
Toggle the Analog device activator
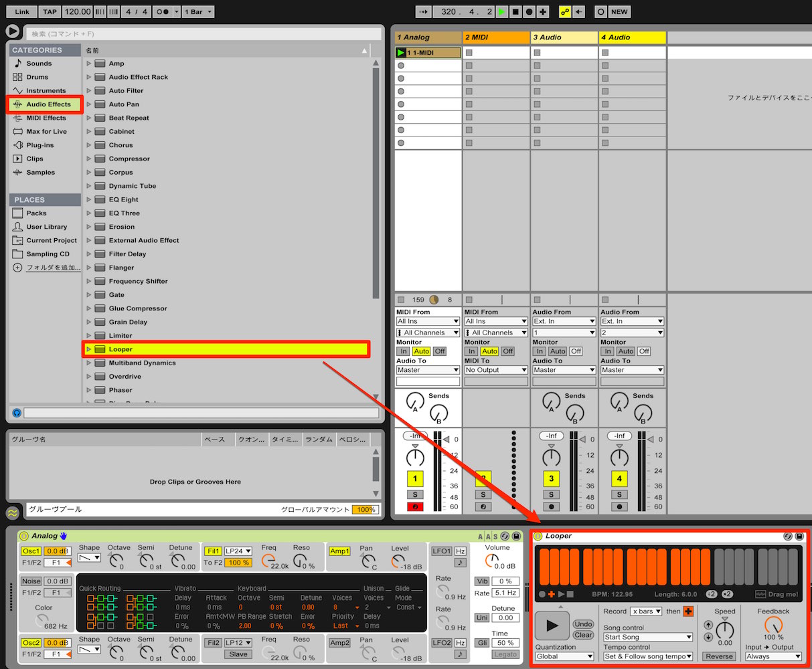click(24, 536)
